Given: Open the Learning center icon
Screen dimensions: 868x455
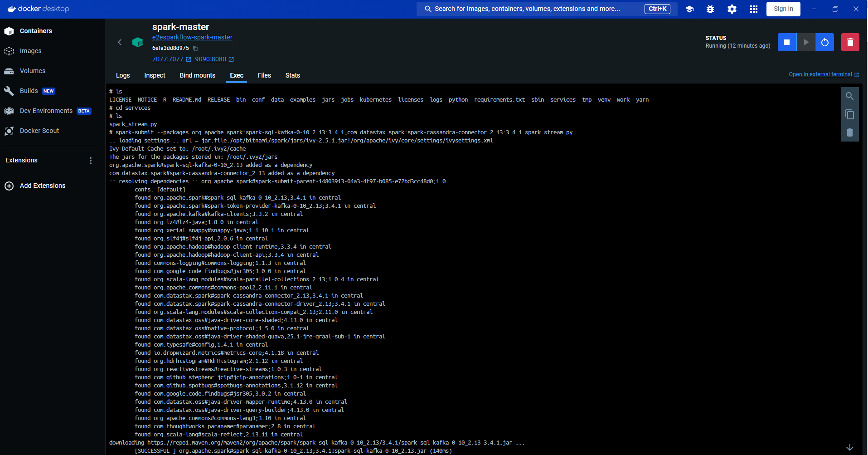Looking at the screenshot, I should (689, 9).
